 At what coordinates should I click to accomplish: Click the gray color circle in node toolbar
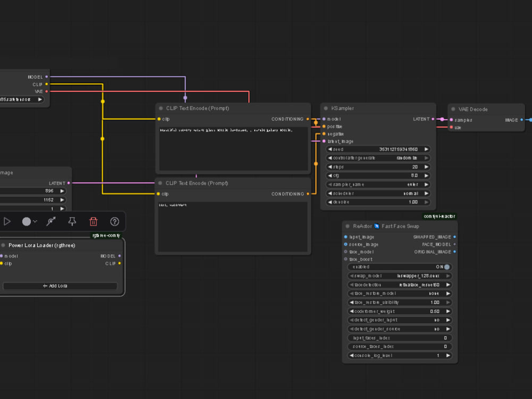[27, 221]
